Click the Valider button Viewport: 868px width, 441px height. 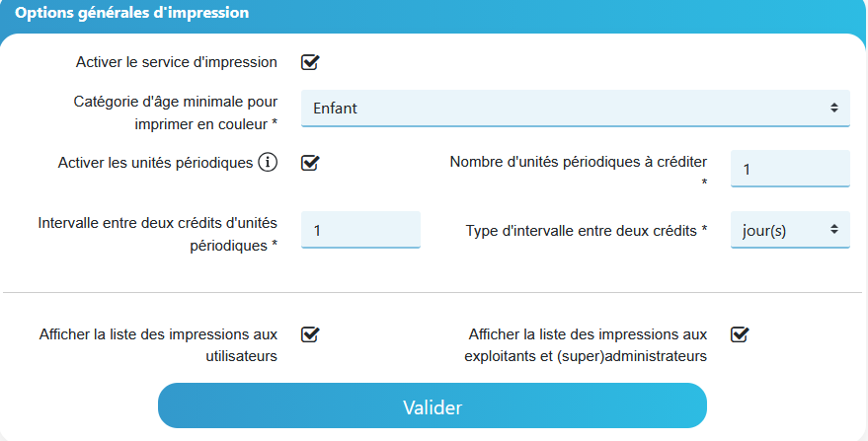[433, 405]
